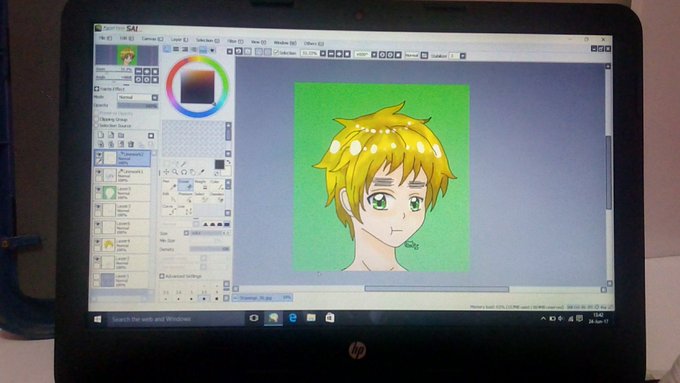The width and height of the screenshot is (680, 383).
Task: Open Task View on the taskbar
Action: pyautogui.click(x=254, y=318)
